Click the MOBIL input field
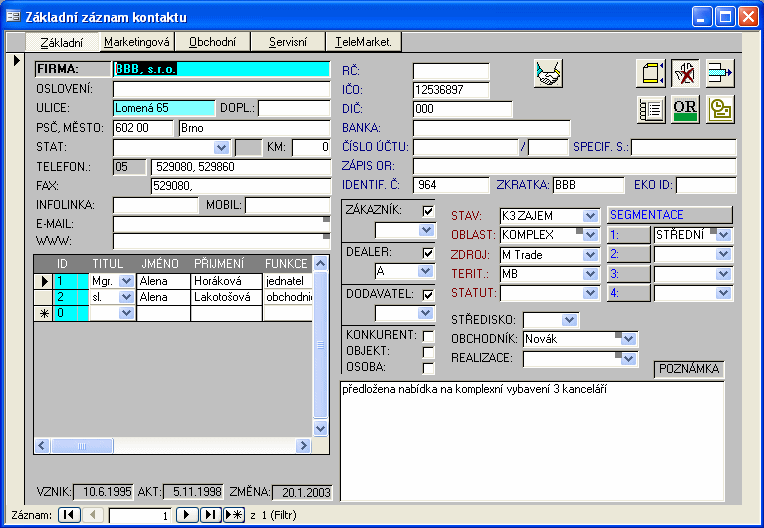The image size is (764, 528). pyautogui.click(x=287, y=205)
